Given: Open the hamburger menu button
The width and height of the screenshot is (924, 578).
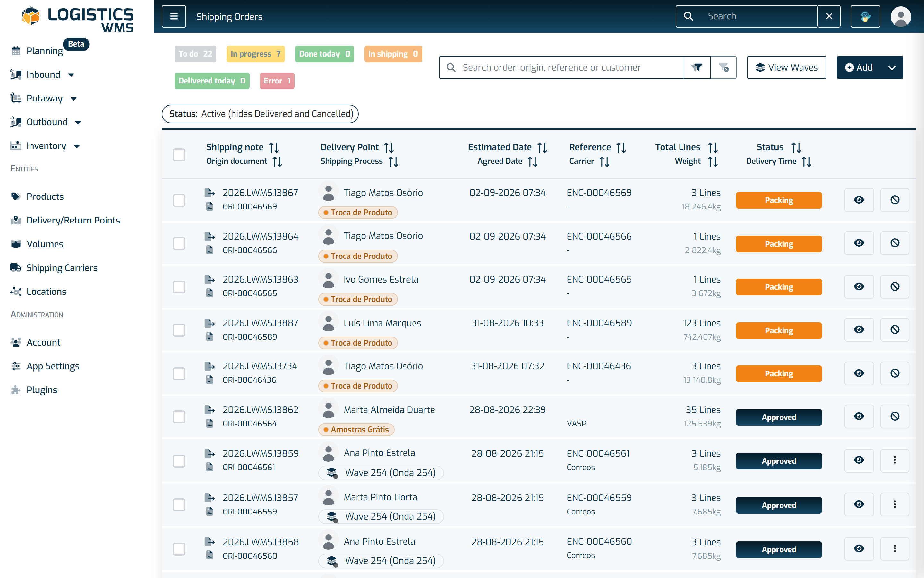Looking at the screenshot, I should 174,16.
